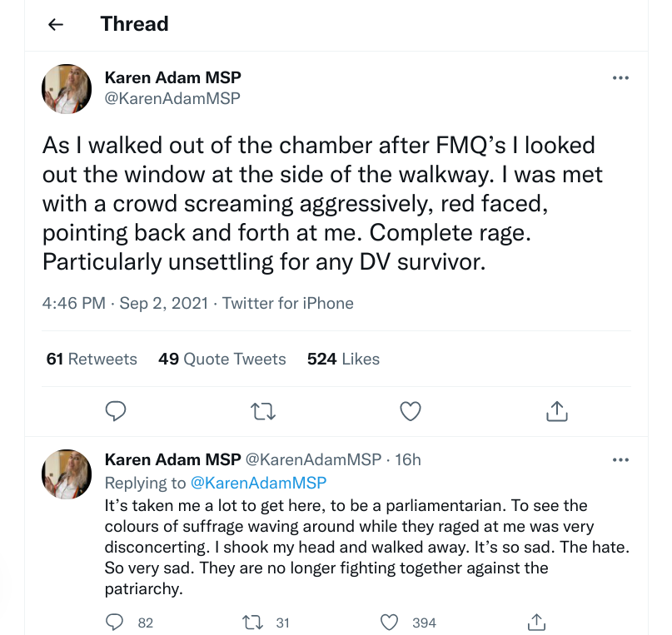This screenshot has width=672, height=635.
Task: Open the 4:46 PM Sep 2, 2021 timestamp
Action: click(125, 303)
